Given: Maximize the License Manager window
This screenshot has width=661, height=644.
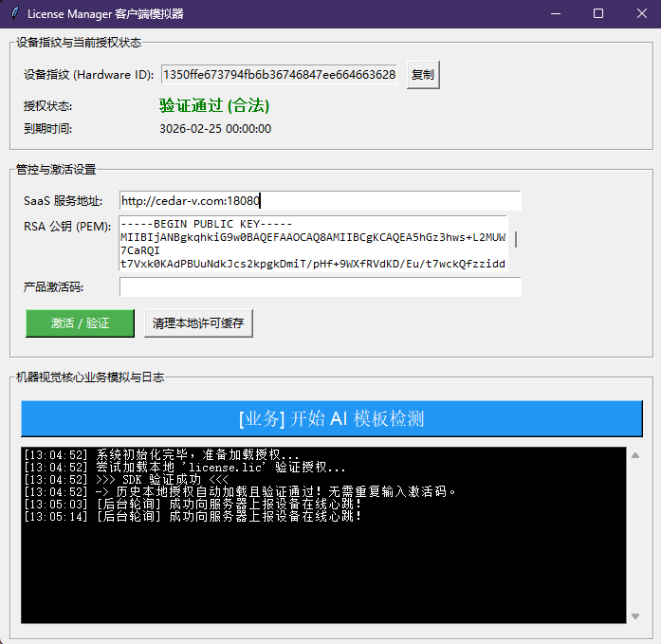Looking at the screenshot, I should coord(598,13).
